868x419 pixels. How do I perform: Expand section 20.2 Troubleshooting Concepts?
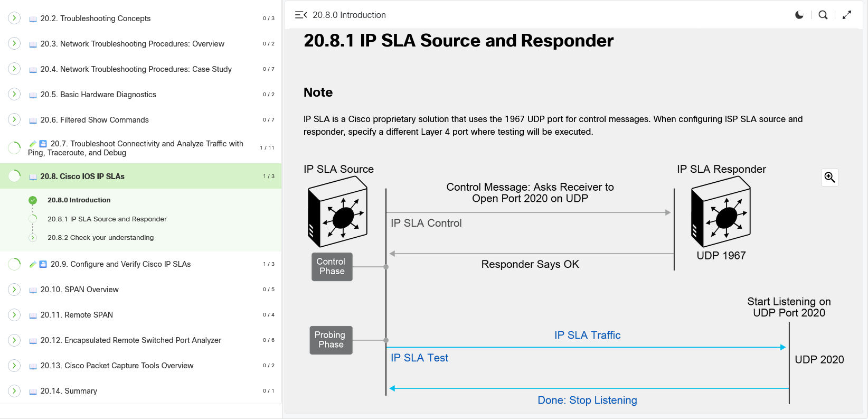tap(14, 18)
